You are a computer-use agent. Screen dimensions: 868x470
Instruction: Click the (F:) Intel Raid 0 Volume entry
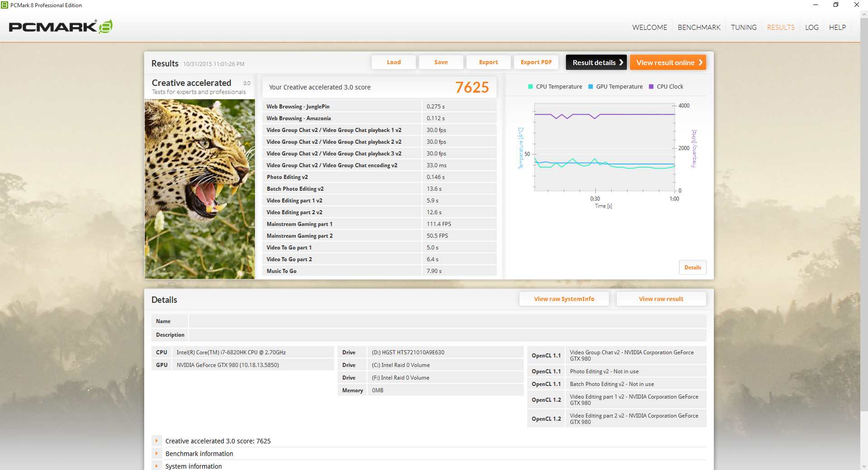430,378
